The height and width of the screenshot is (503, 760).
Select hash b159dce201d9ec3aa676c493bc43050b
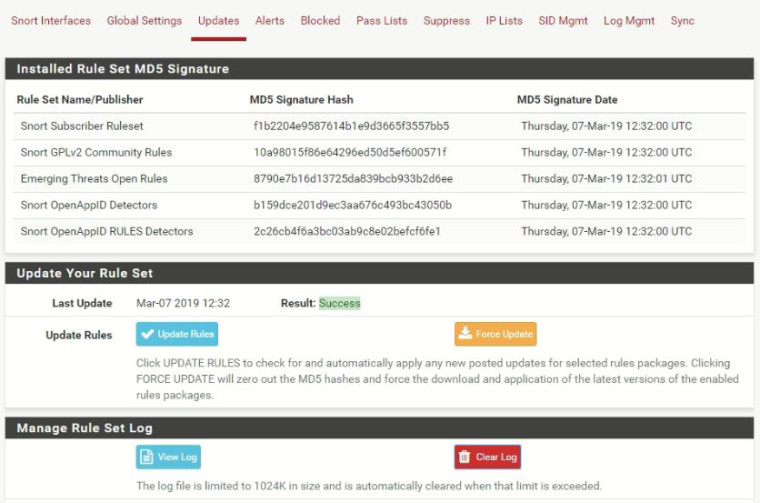point(353,205)
